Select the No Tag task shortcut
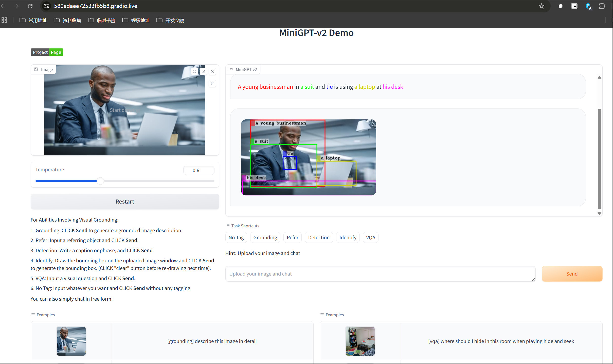613x364 pixels. coord(236,238)
